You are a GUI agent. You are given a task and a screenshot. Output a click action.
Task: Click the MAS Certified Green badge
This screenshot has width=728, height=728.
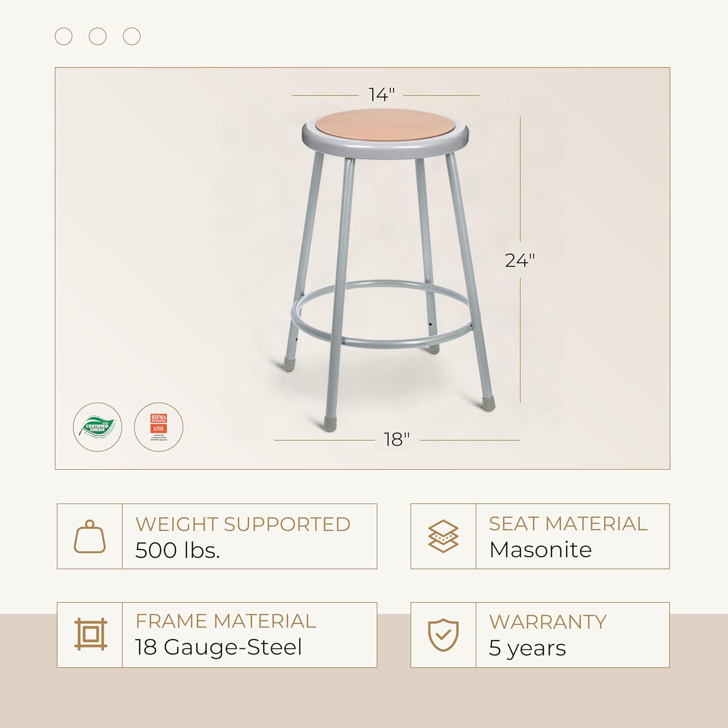tap(98, 427)
